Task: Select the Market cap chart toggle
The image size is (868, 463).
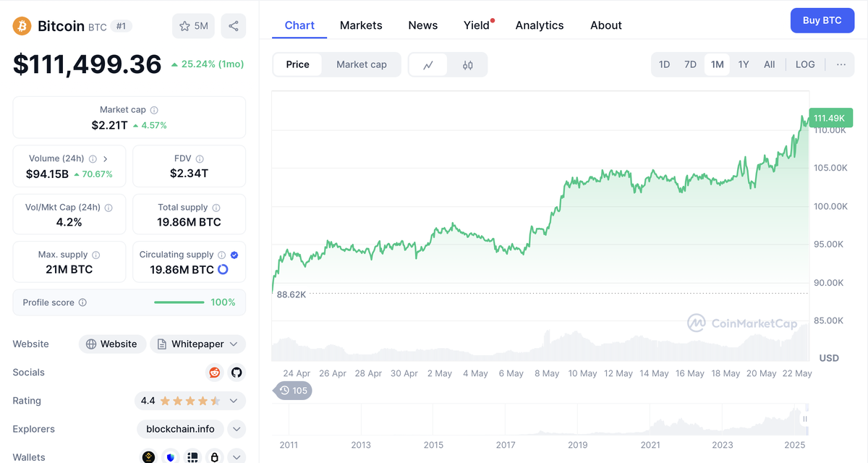Action: pos(362,64)
